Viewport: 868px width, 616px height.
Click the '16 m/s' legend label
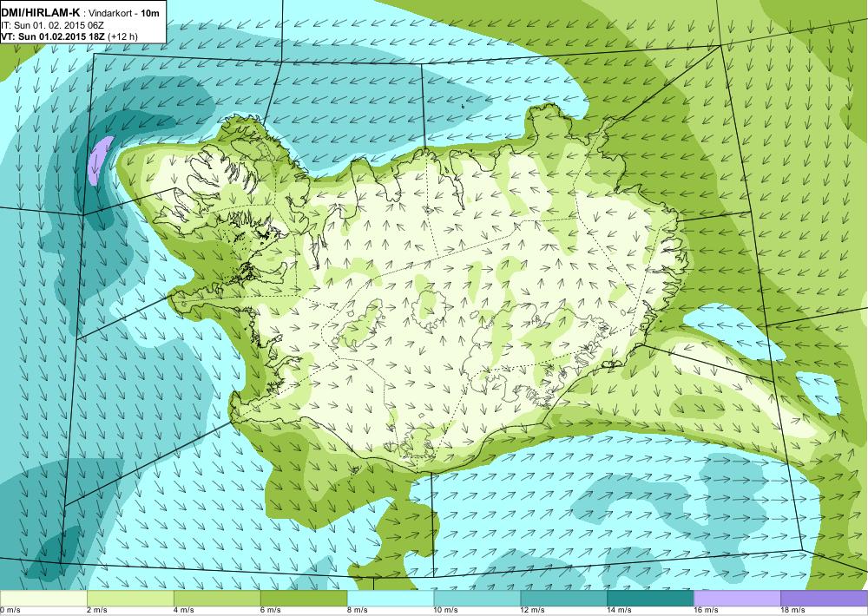click(707, 611)
